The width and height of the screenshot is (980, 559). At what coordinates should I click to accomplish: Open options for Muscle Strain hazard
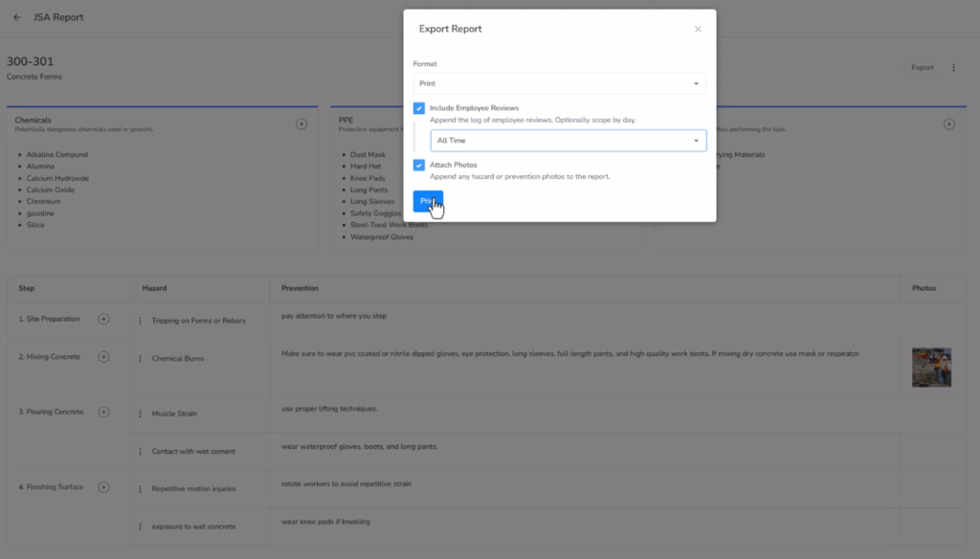(140, 414)
